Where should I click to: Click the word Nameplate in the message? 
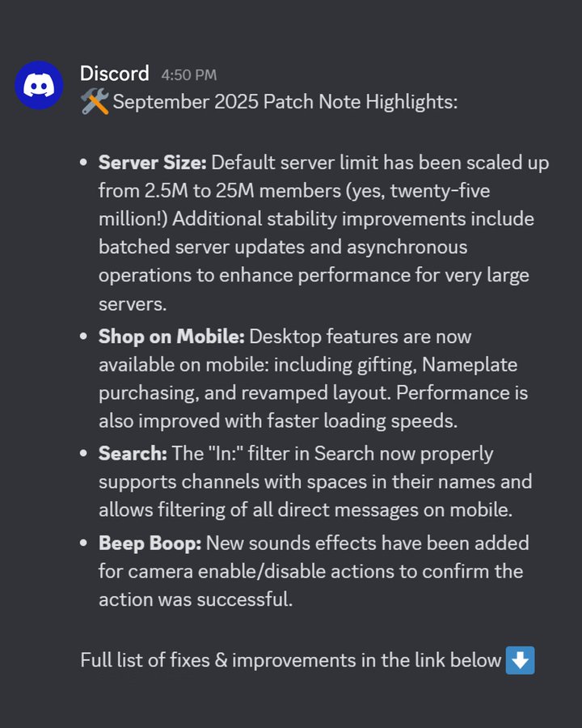[x=468, y=366]
